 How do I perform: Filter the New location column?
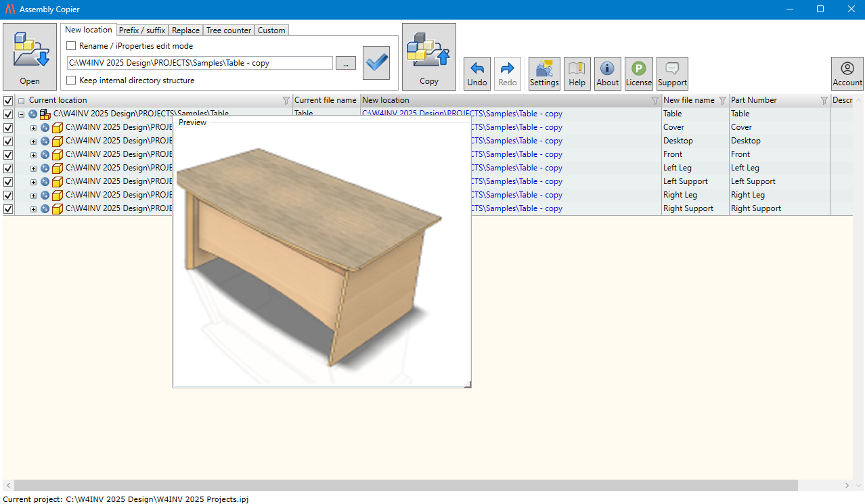point(655,101)
